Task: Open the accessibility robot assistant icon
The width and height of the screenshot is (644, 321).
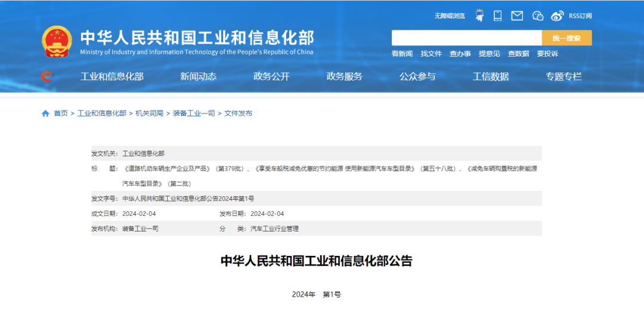Action: (479, 16)
